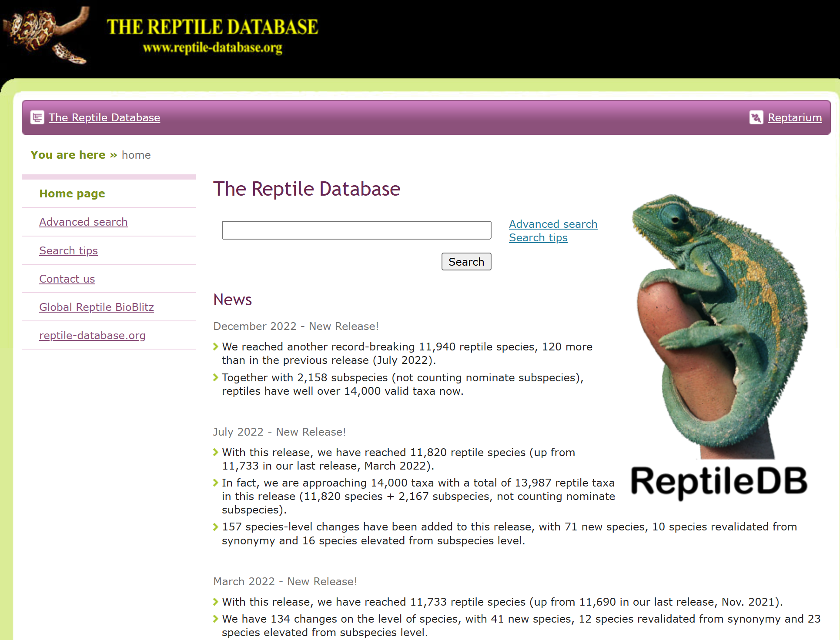The image size is (840, 640).
Task: Open Global Reptile BioBlitz link
Action: coord(97,307)
